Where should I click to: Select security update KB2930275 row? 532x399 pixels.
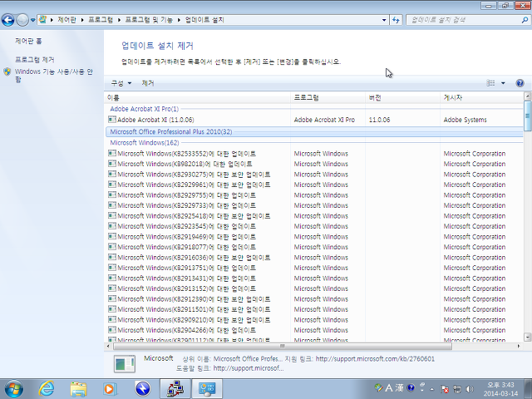pyautogui.click(x=314, y=175)
